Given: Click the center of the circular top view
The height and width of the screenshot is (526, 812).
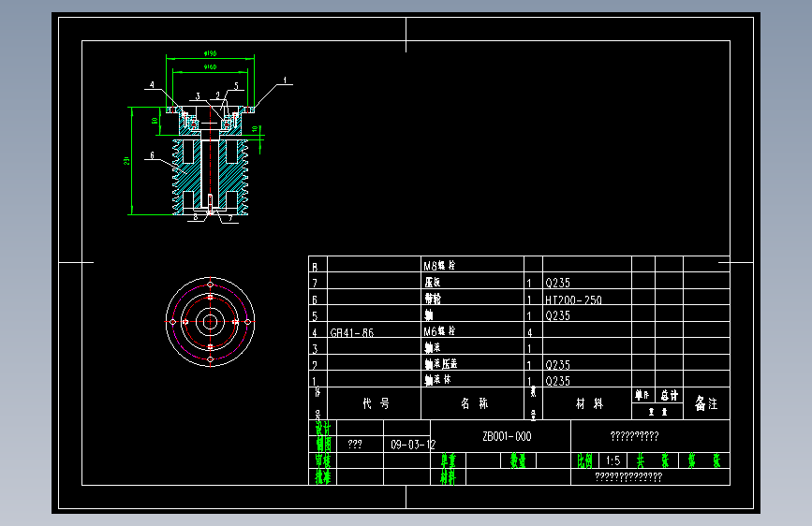Looking at the screenshot, I should pyautogui.click(x=210, y=322).
